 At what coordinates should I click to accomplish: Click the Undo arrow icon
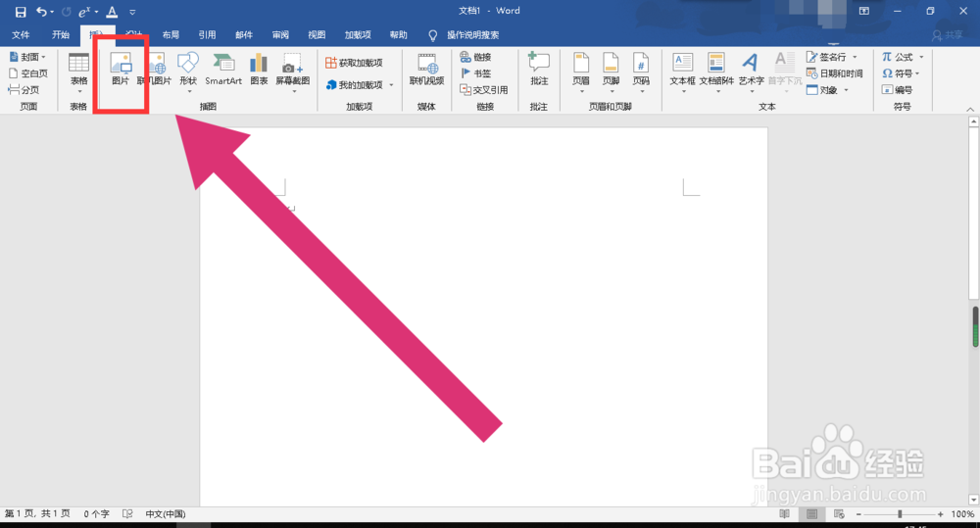[x=41, y=11]
